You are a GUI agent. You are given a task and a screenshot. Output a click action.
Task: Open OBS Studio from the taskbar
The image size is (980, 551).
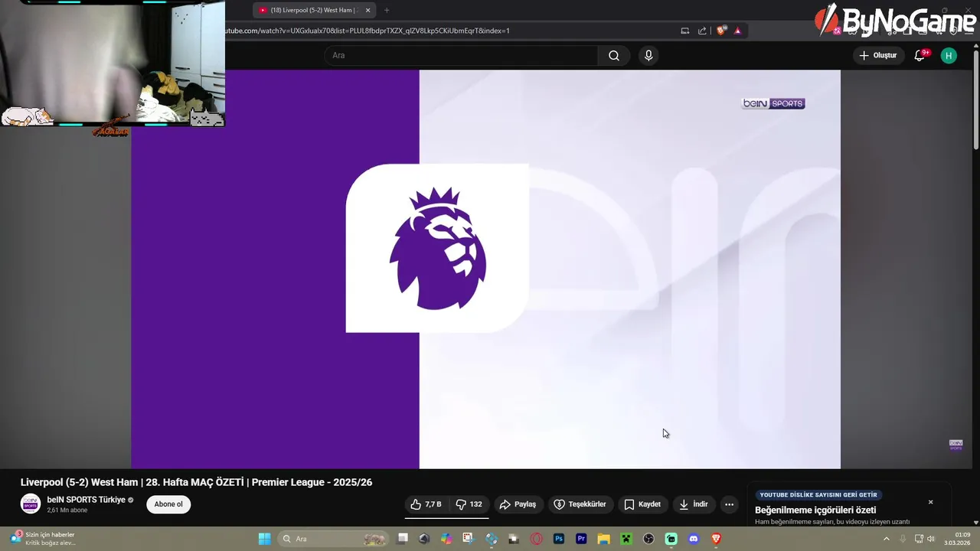pos(648,539)
